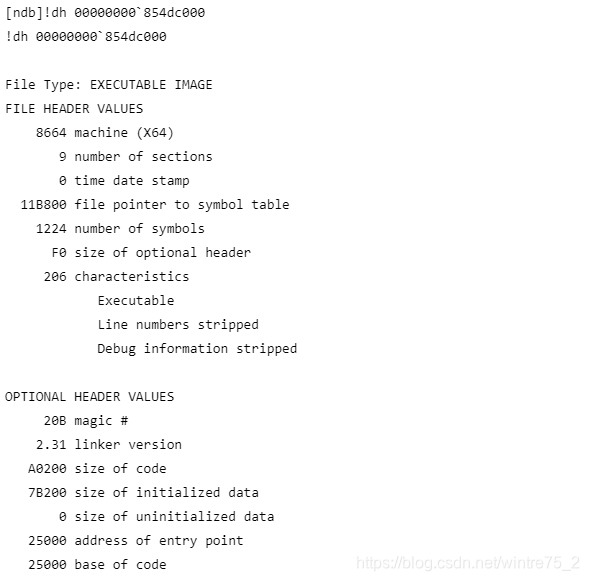
Task: Select the 'FILE HEADER VALUES' heading
Action: click(74, 109)
